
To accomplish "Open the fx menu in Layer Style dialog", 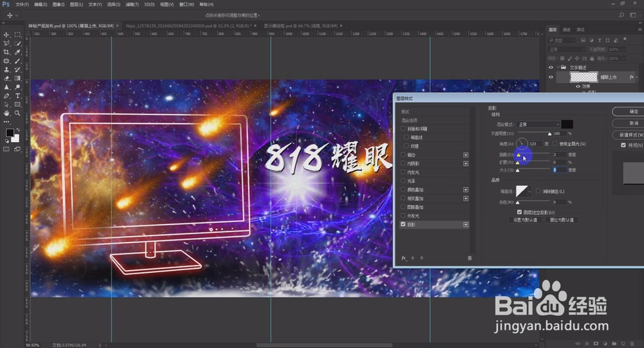I will pos(404,258).
